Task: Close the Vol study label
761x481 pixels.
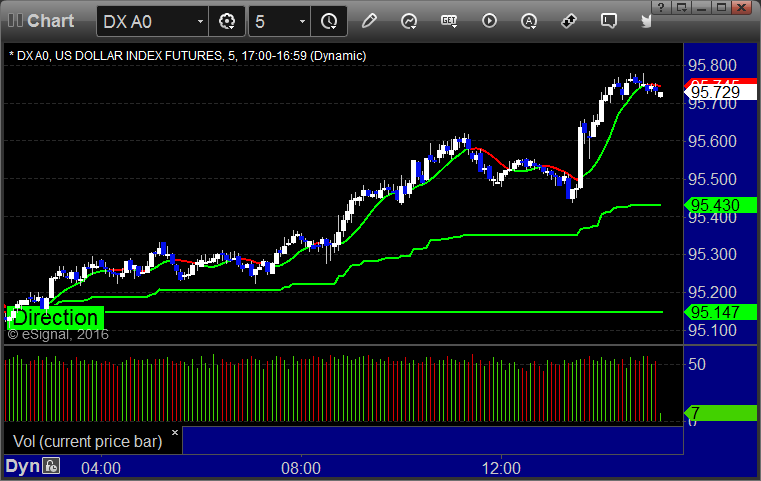Action: [x=175, y=432]
